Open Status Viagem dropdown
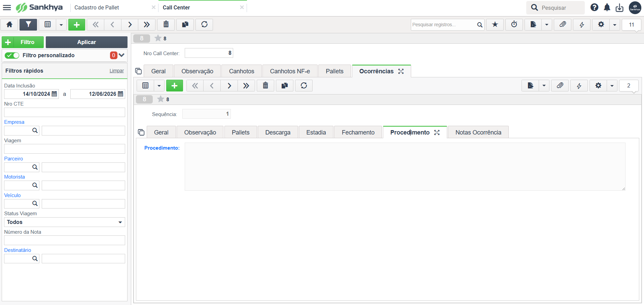 65,222
